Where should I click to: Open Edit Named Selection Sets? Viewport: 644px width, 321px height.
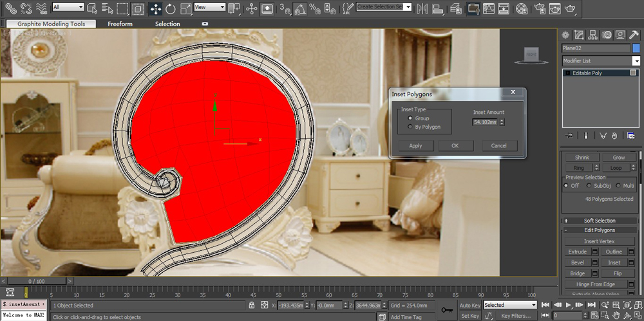(x=348, y=8)
